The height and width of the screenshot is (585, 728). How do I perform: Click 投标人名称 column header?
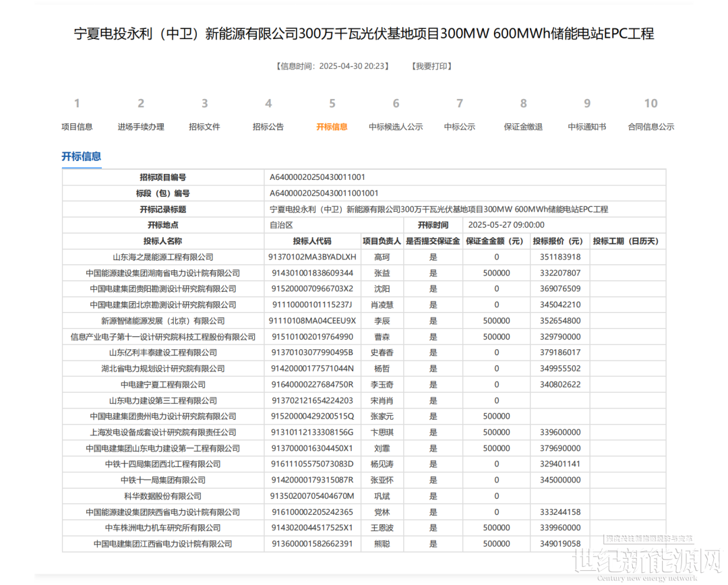coord(162,241)
